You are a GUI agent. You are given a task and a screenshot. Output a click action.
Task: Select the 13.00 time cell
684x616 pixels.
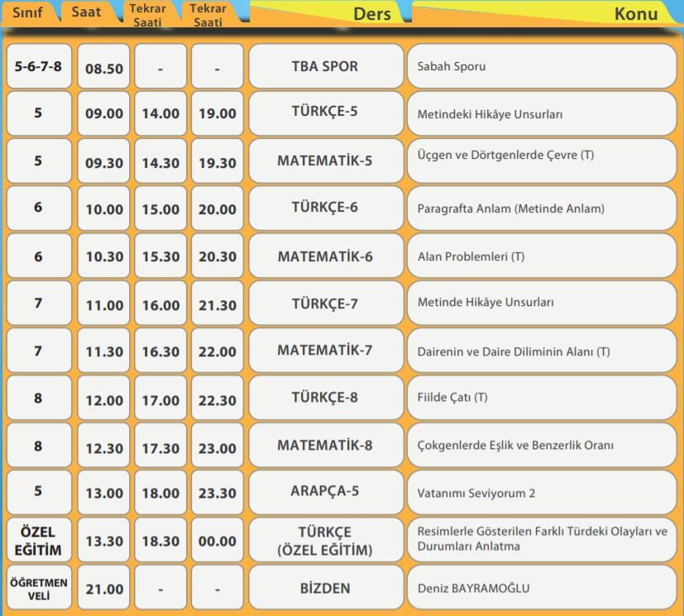(104, 493)
